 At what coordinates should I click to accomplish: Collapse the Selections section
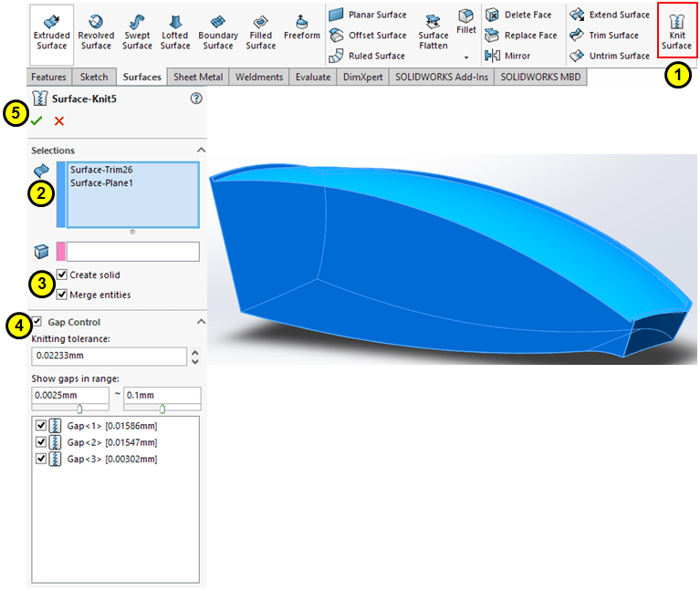pyautogui.click(x=201, y=150)
